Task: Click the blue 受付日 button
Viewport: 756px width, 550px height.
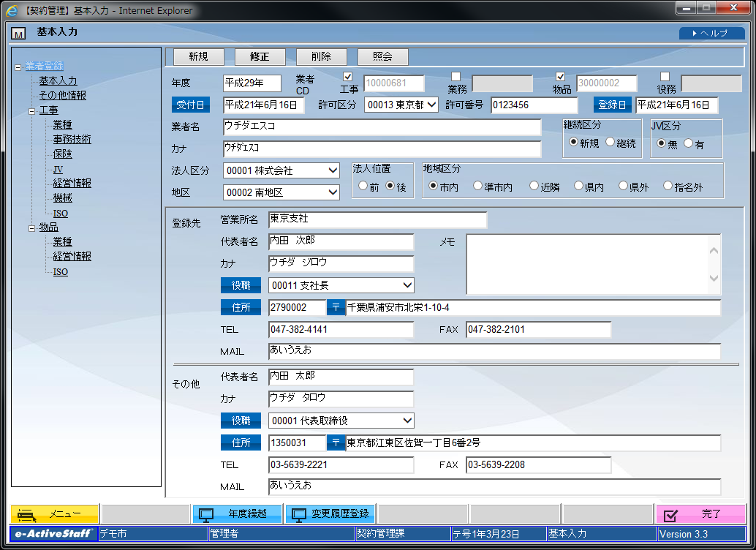Action: [x=190, y=105]
